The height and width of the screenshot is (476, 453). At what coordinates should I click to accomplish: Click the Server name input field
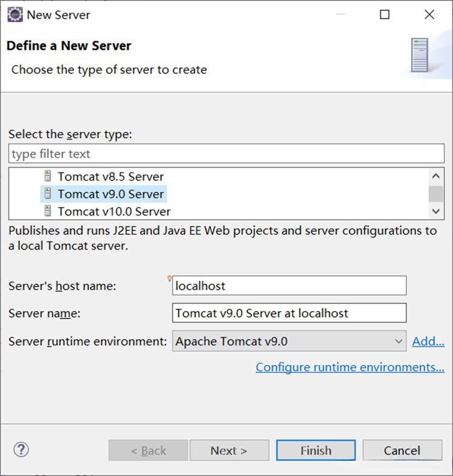pos(289,313)
